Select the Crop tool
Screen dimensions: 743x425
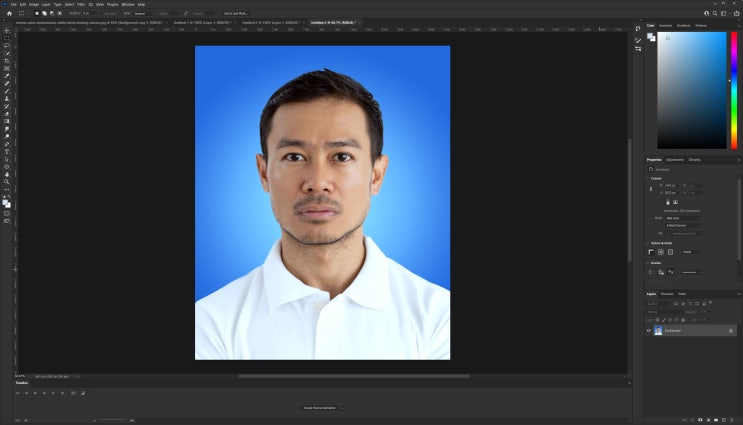(x=7, y=61)
